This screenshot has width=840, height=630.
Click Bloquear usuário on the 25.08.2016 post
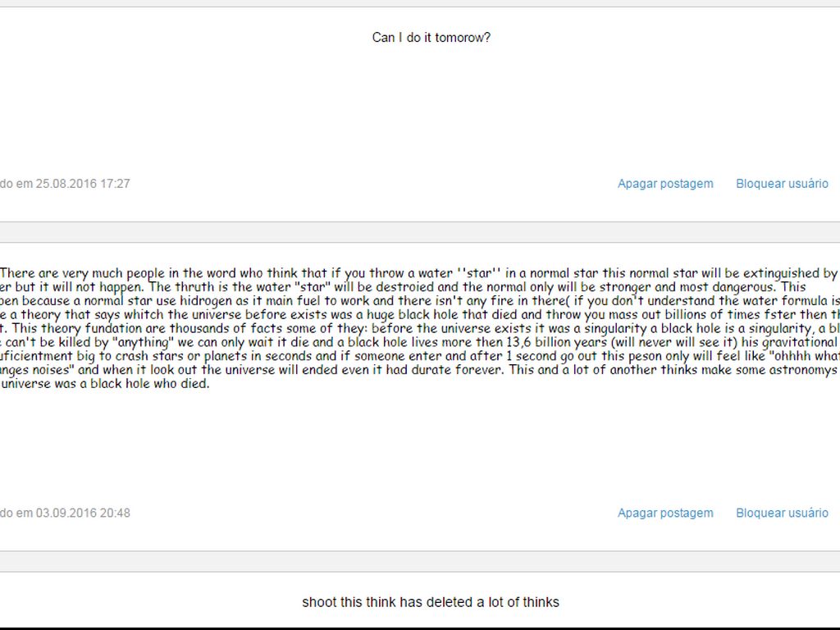[x=782, y=184]
